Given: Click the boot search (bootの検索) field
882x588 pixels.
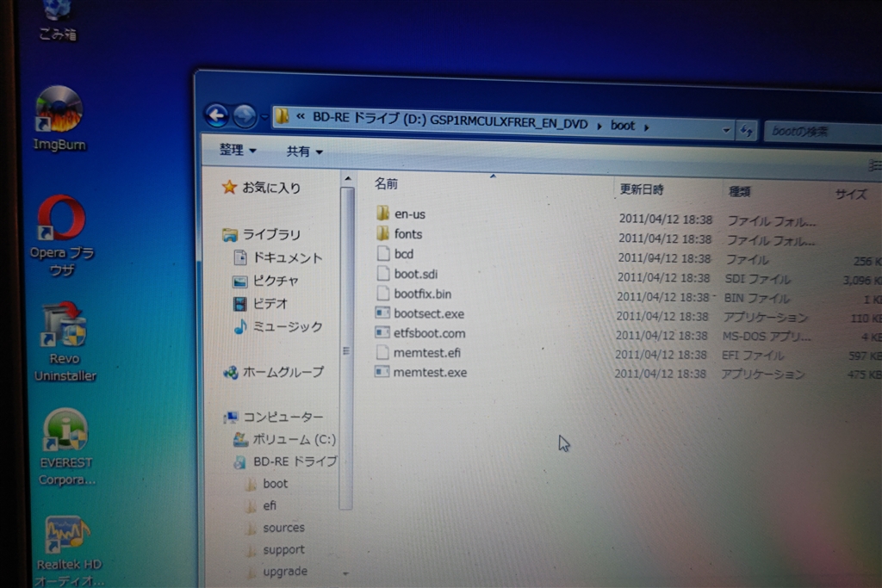Looking at the screenshot, I should point(824,132).
